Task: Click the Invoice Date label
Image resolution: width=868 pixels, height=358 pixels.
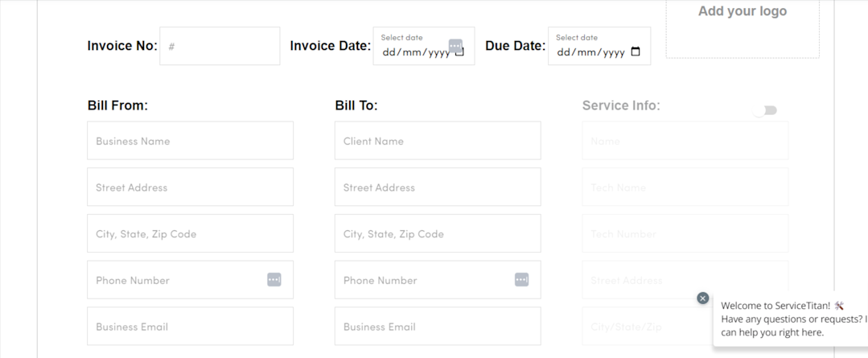Action: coord(331,46)
